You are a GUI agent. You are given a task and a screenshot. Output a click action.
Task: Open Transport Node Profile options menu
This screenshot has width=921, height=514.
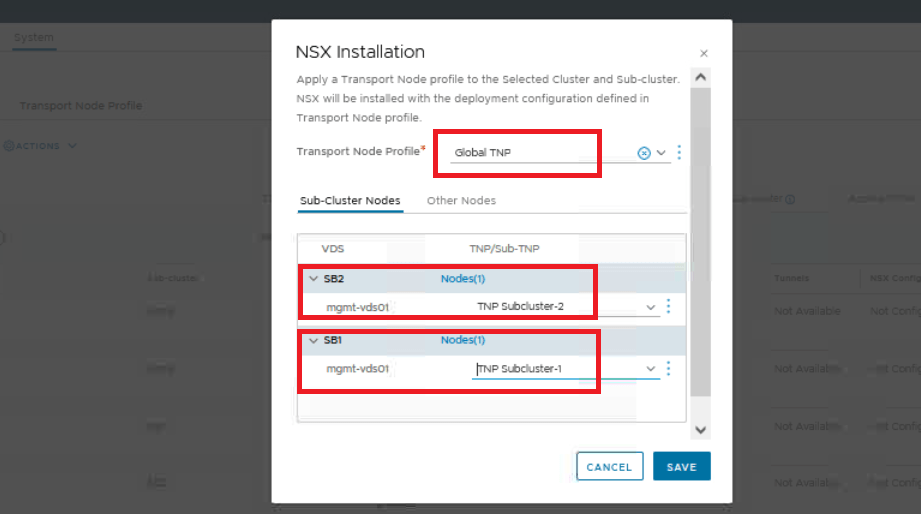679,153
